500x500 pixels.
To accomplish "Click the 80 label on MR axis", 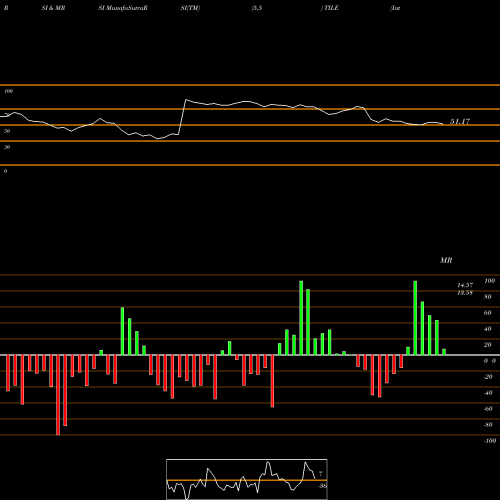I will [488, 297].
